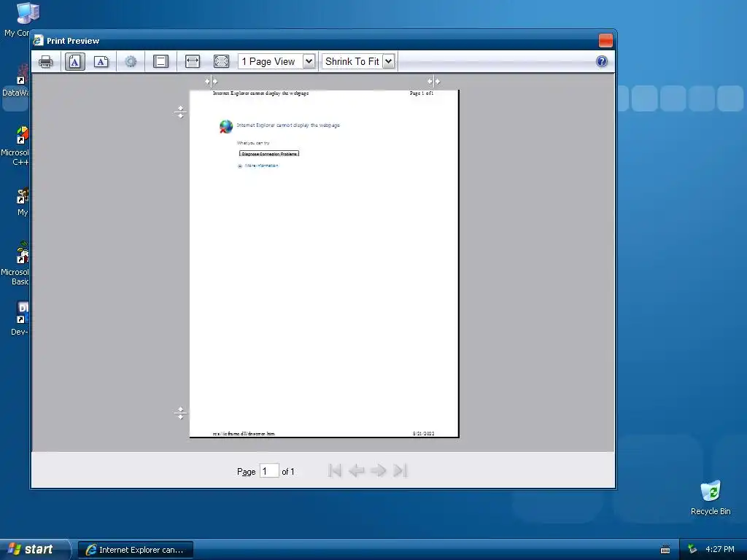Click the network tray icon

click(x=692, y=549)
